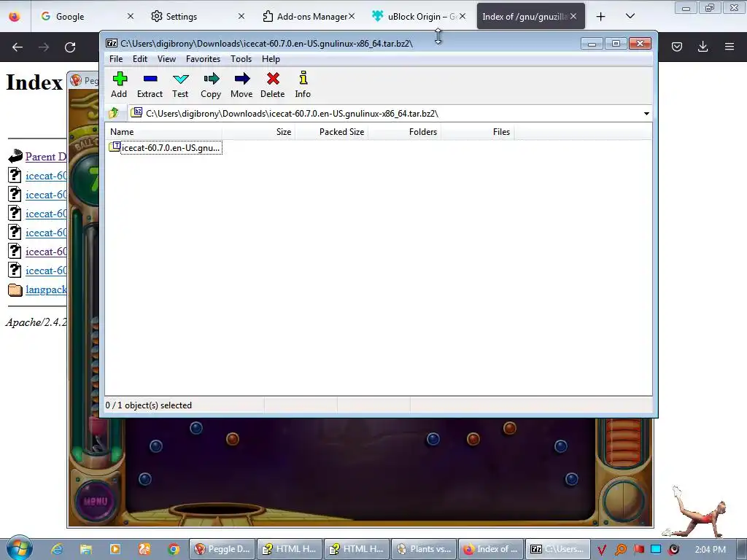Switch to Plants vs... taskbar window
The image size is (747, 560).
point(424,549)
